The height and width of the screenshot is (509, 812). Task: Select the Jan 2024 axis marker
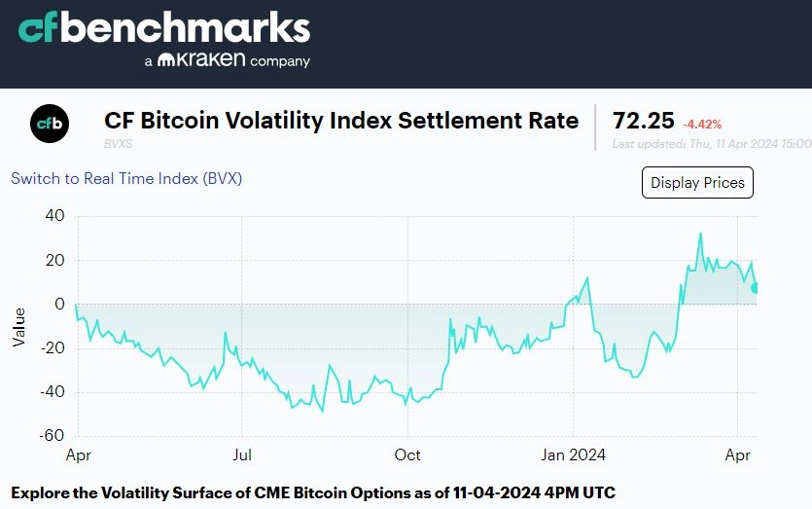(x=574, y=454)
